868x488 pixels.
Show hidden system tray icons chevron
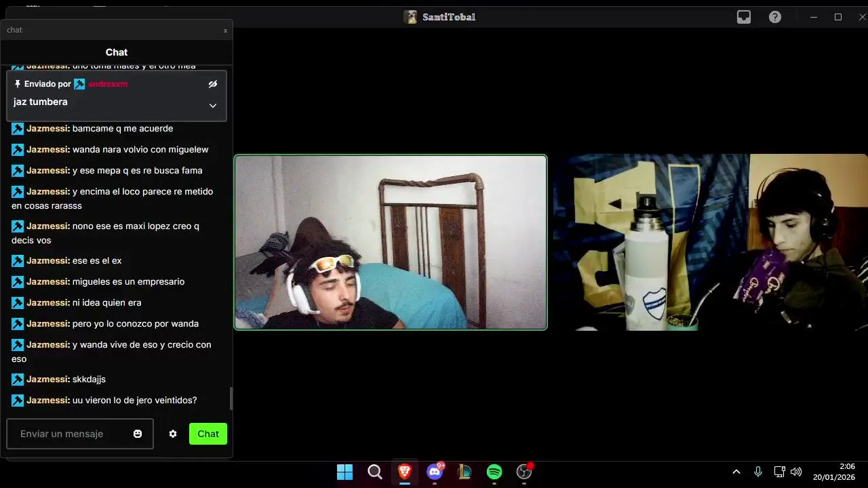pyautogui.click(x=736, y=472)
